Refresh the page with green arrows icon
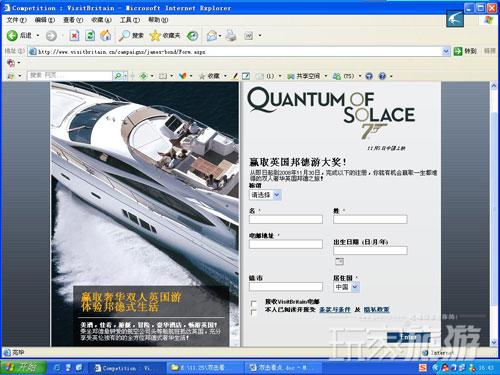500x375 pixels. [x=90, y=35]
